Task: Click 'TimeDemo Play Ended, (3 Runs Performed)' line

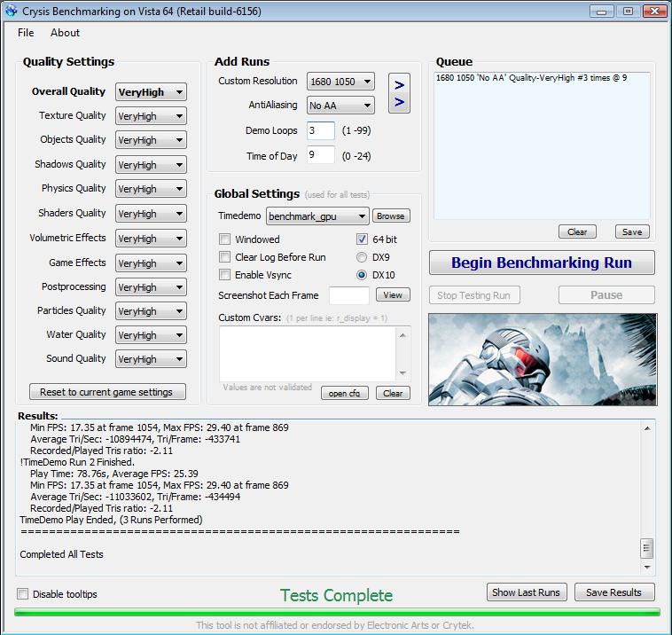Action: [111, 520]
